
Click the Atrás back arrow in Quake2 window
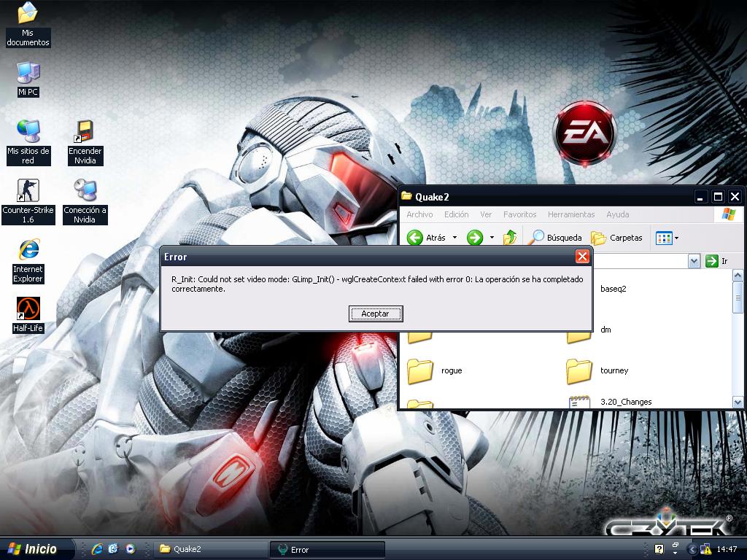point(415,237)
